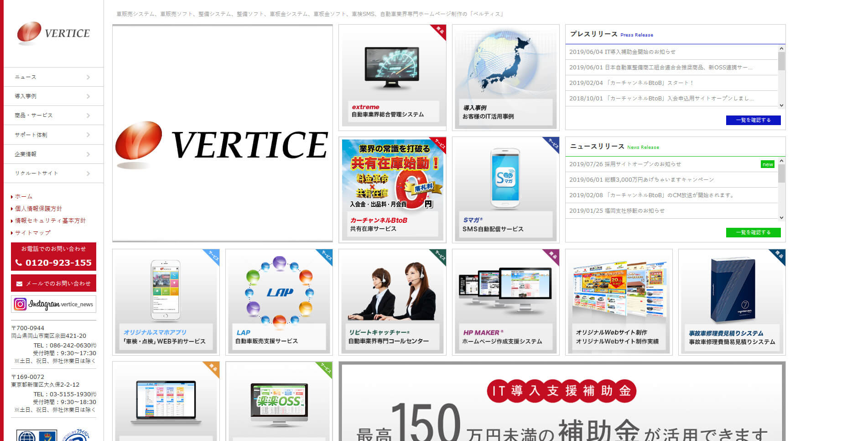Open the オリジナルWebサイト制作 tile
This screenshot has width=868, height=441.
pos(619,302)
